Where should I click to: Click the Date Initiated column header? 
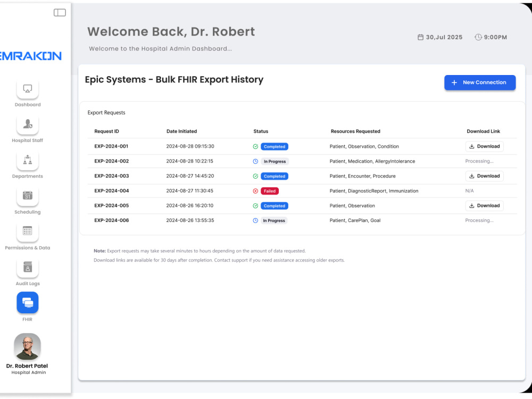[x=181, y=131]
